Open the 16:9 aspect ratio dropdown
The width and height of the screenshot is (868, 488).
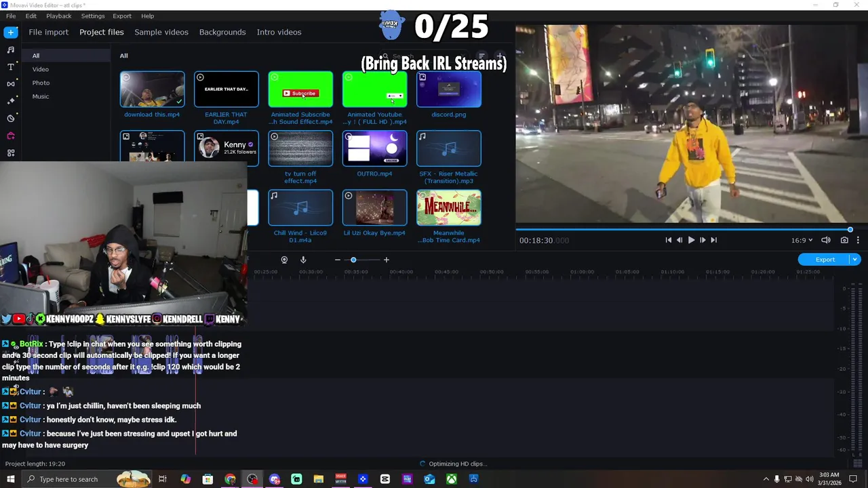click(802, 240)
